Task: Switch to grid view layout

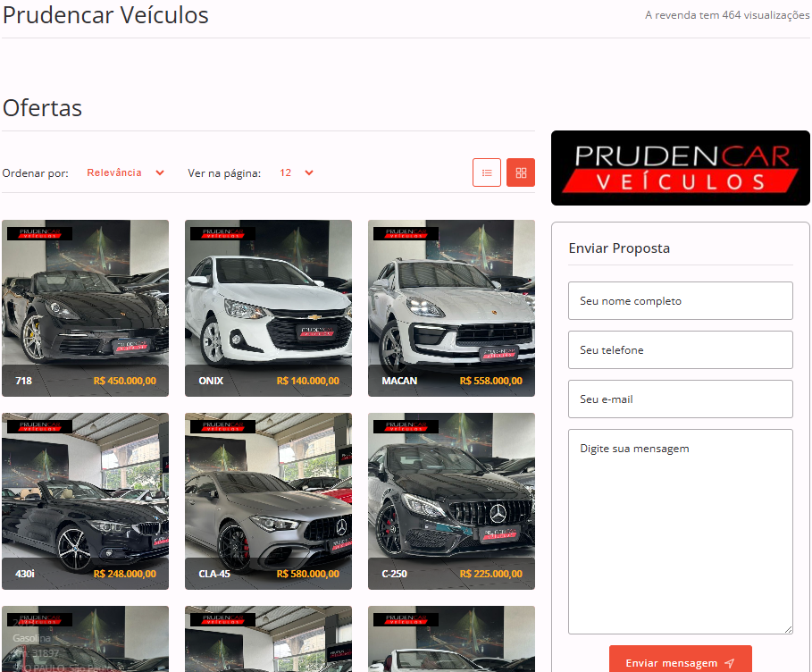Action: (x=521, y=172)
